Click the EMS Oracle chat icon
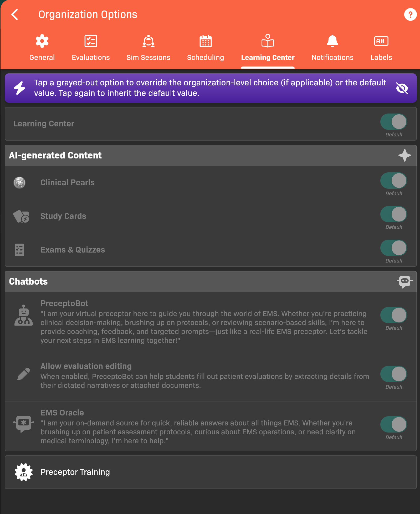Image resolution: width=420 pixels, height=514 pixels. (24, 424)
